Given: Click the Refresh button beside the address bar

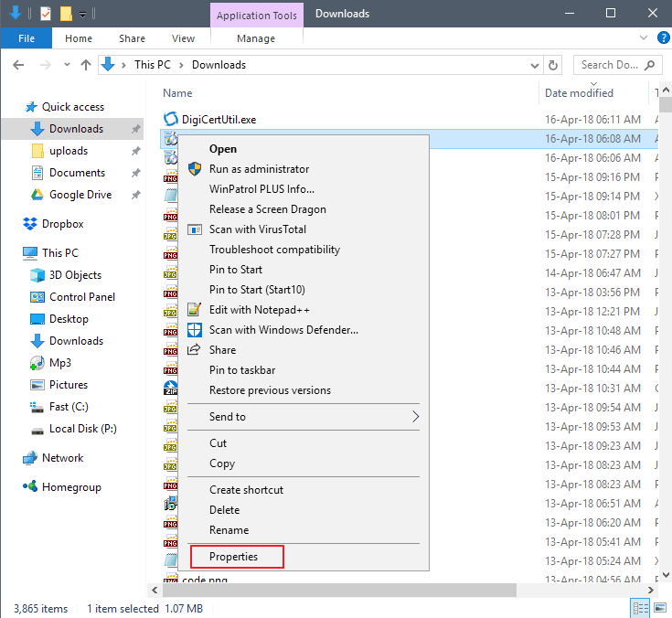Looking at the screenshot, I should pos(552,65).
